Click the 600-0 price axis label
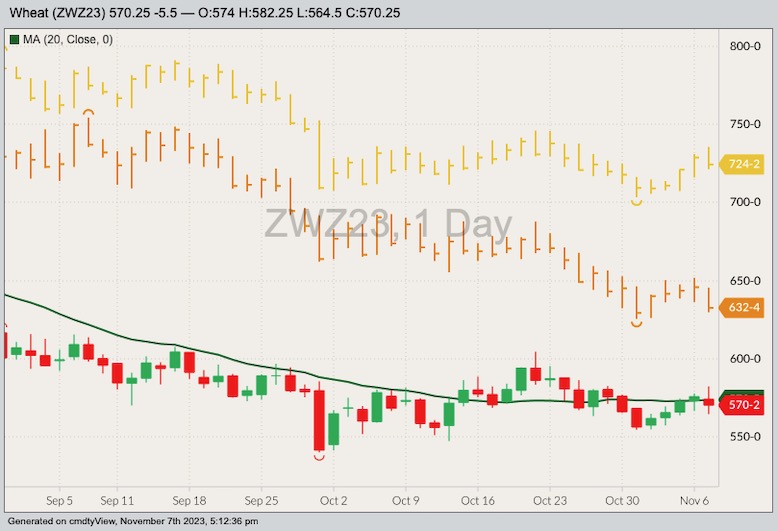777x531 pixels. 745,359
